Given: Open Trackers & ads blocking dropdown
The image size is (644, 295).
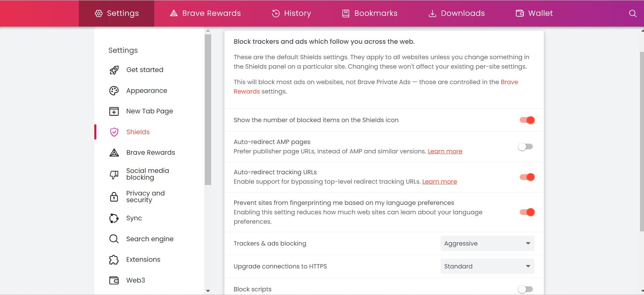Looking at the screenshot, I should (x=487, y=244).
